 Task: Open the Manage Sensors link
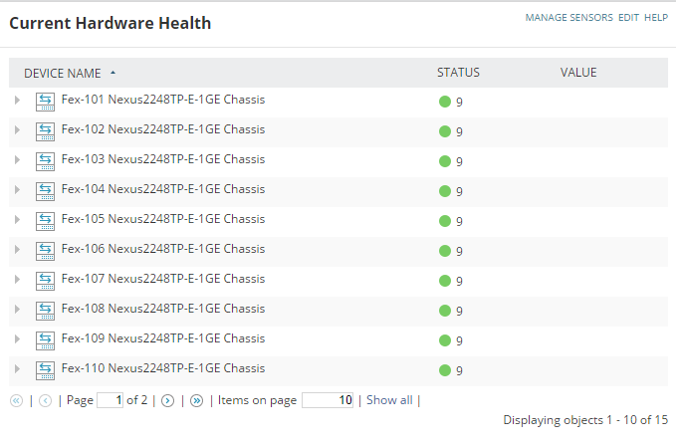(569, 18)
